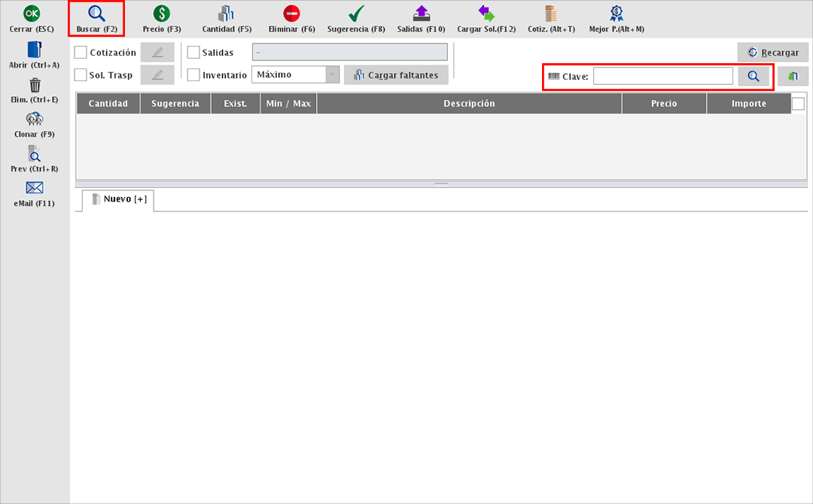Toggle the Inventario checkbox
The image size is (813, 504).
[193, 75]
